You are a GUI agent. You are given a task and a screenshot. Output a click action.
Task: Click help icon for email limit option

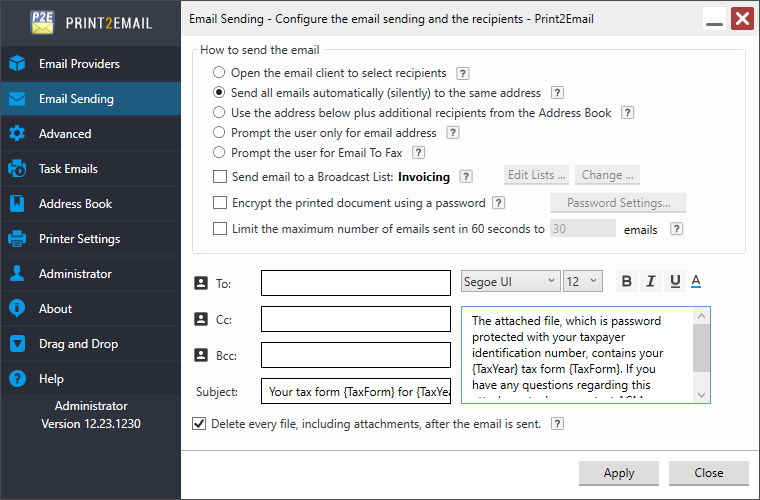click(677, 229)
